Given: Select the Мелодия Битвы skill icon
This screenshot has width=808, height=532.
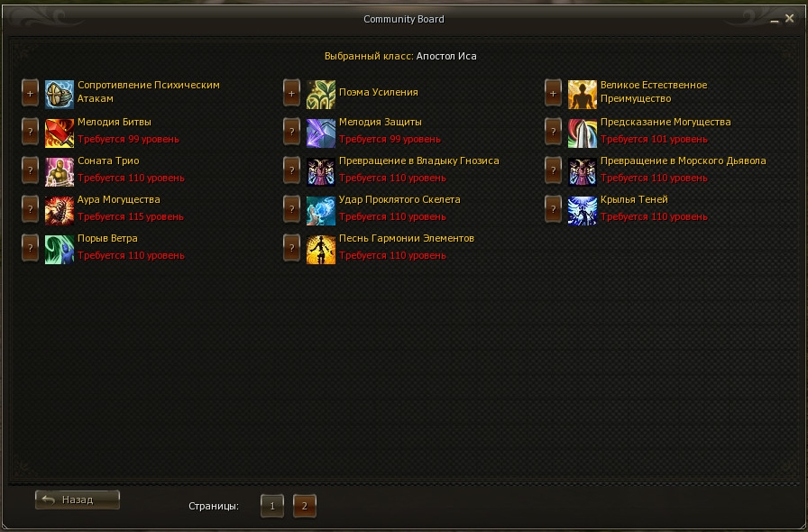Looking at the screenshot, I should (60, 133).
